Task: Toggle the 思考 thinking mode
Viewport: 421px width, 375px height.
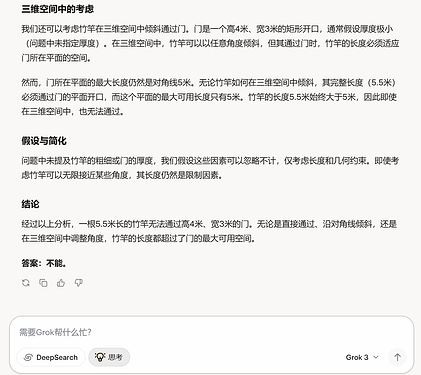Action: pyautogui.click(x=109, y=357)
